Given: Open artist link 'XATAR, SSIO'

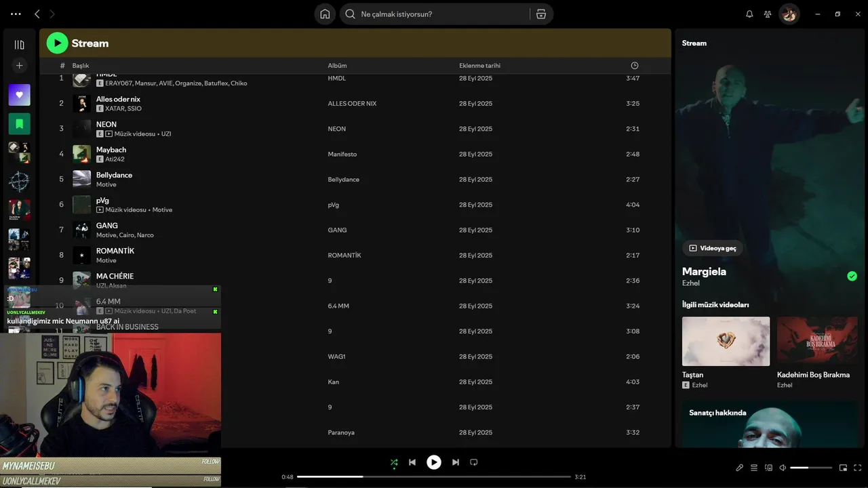Looking at the screenshot, I should click(x=123, y=108).
